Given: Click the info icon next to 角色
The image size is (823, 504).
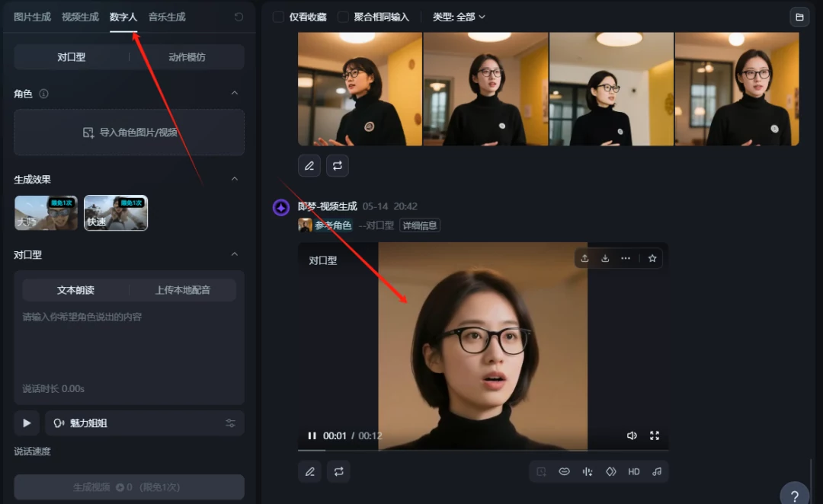Looking at the screenshot, I should pos(43,94).
